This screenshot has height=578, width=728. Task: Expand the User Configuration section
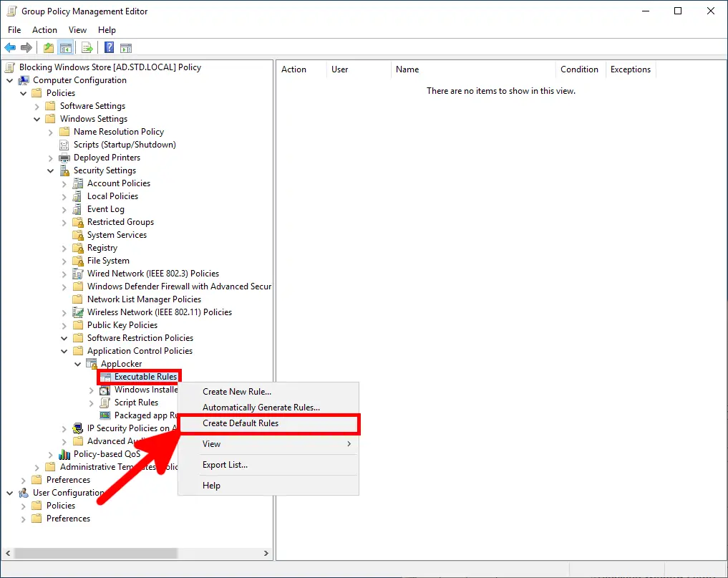click(9, 492)
